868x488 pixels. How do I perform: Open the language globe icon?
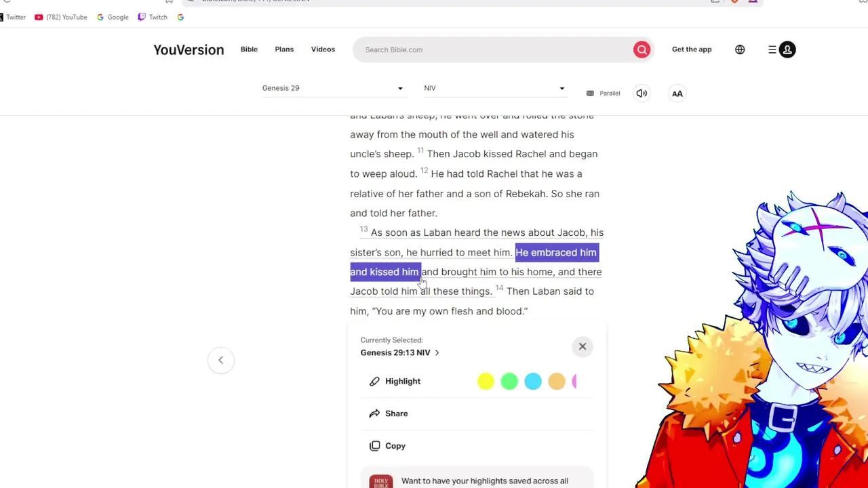(x=740, y=49)
